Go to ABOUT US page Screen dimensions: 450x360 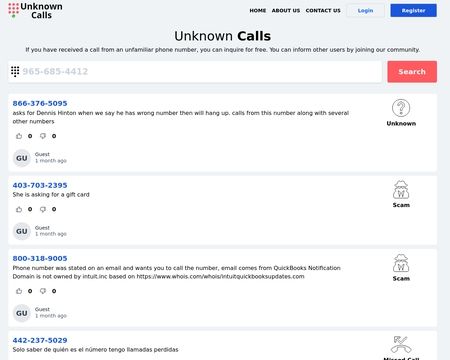click(286, 11)
